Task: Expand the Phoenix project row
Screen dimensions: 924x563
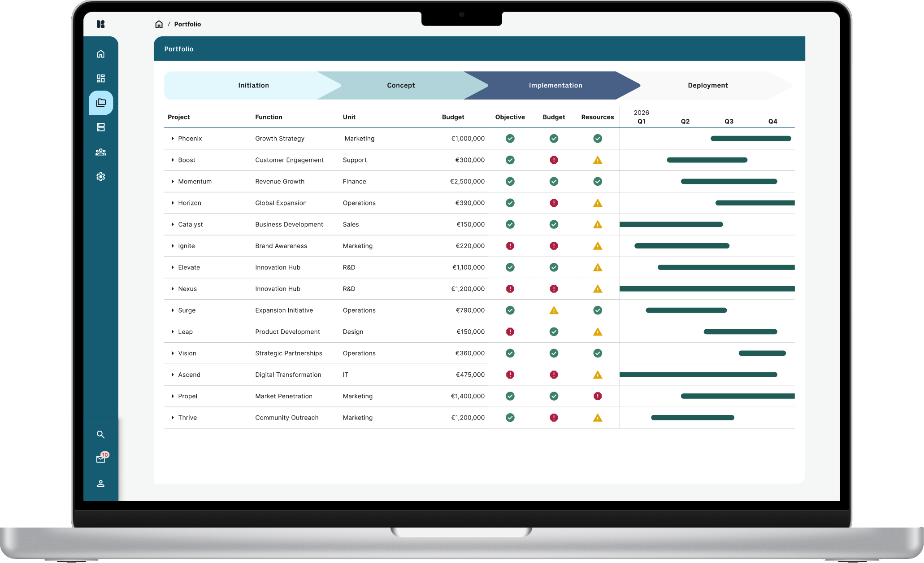Action: click(x=173, y=139)
